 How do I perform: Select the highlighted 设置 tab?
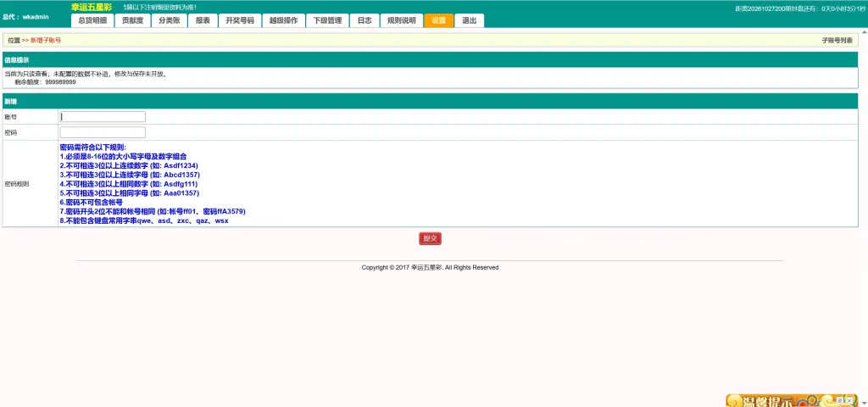click(x=438, y=20)
